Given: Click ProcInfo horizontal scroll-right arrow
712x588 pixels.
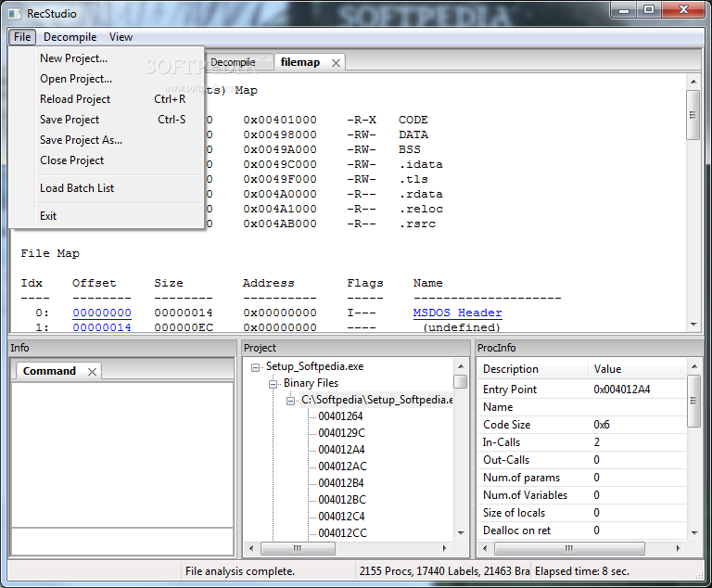Looking at the screenshot, I should tap(678, 548).
